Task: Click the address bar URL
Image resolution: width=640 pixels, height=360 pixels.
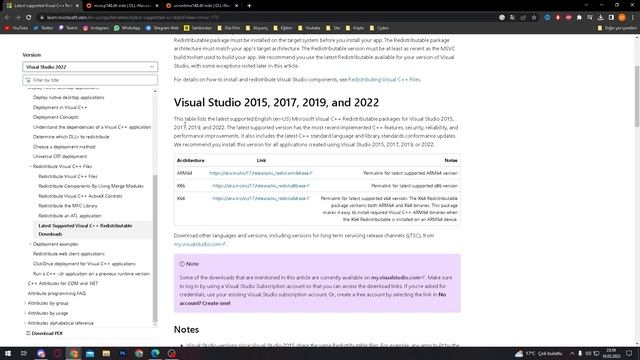Action: [x=133, y=17]
